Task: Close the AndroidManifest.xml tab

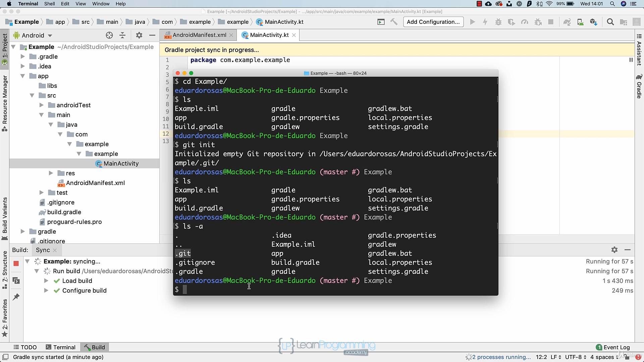Action: coord(231,35)
